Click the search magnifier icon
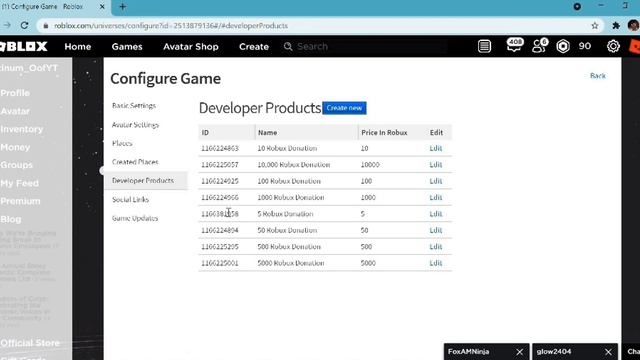 pos(288,47)
